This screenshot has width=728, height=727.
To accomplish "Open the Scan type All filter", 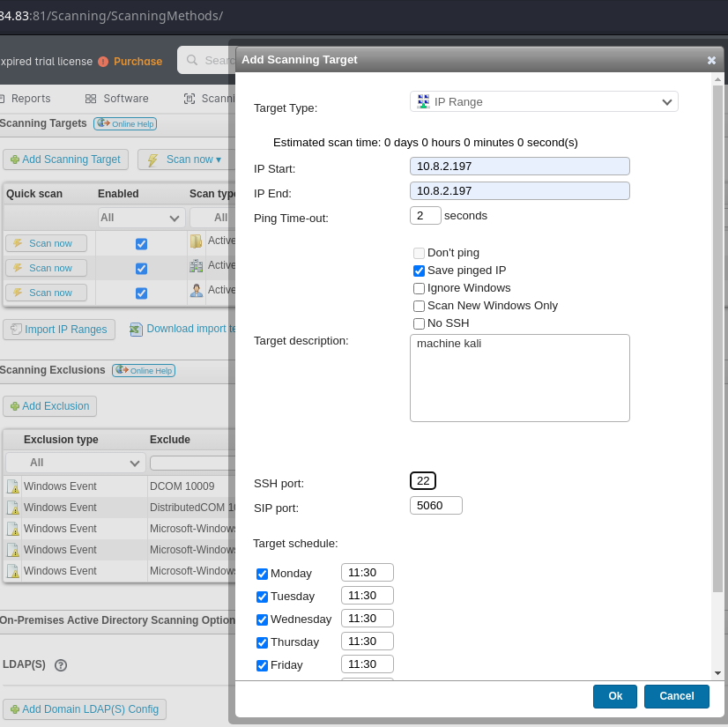I will pyautogui.click(x=212, y=218).
